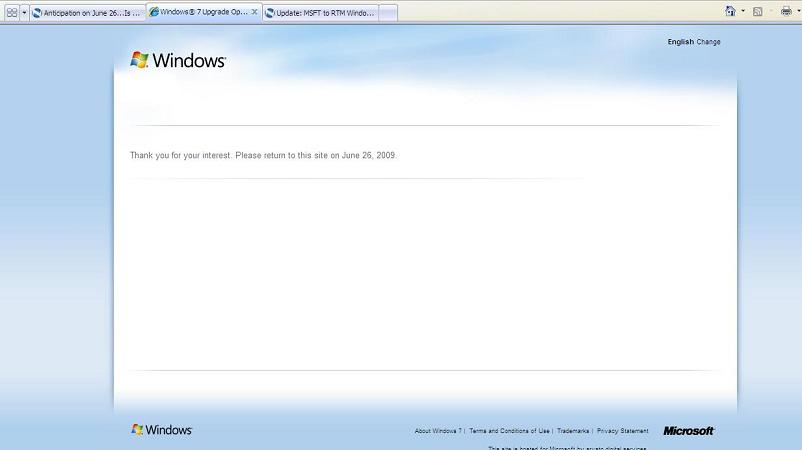
Task: Click the 'Trademarks' footer link
Action: (573, 431)
